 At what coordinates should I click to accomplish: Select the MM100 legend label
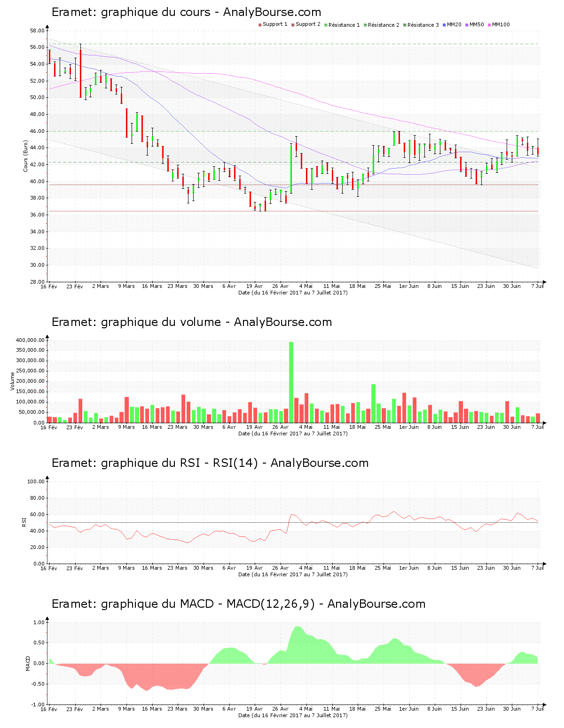[501, 24]
